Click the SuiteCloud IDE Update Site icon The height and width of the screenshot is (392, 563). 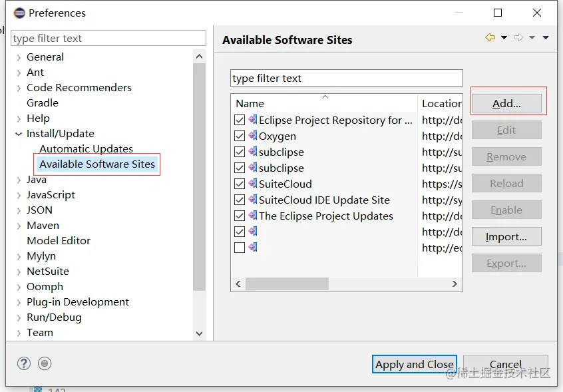(x=253, y=199)
